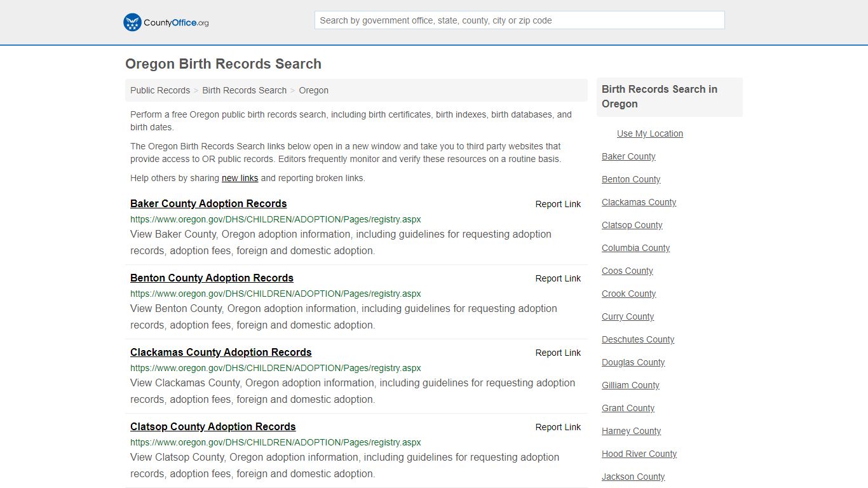Select Columbia County in sidebar
The height and width of the screenshot is (488, 868).
[635, 248]
